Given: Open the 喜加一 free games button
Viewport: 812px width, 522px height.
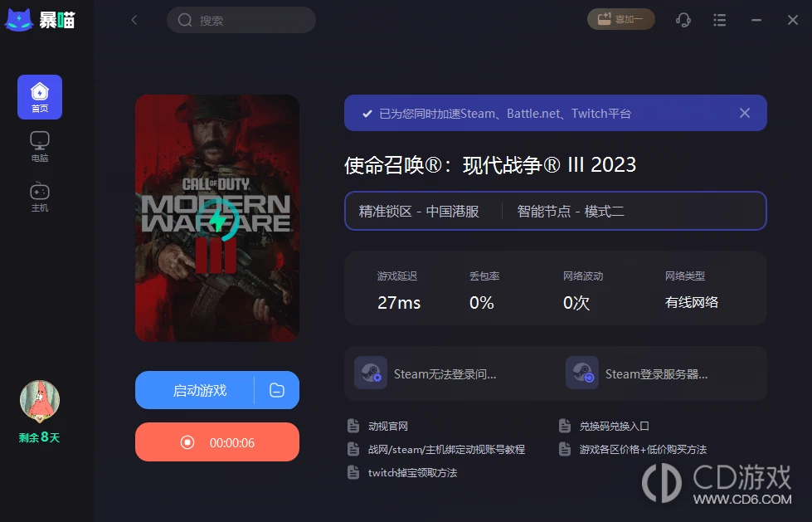Looking at the screenshot, I should (x=621, y=20).
